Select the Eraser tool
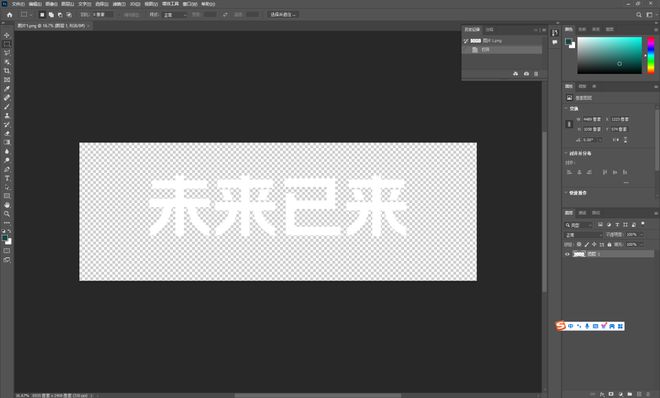The image size is (660, 398). (7, 133)
